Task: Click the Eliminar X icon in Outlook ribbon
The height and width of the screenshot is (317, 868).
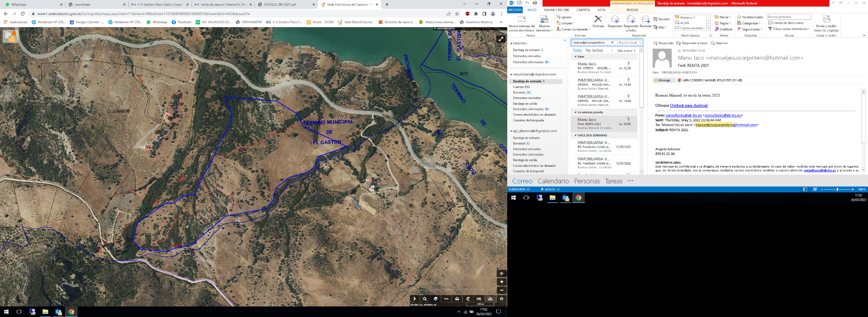Action: click(x=598, y=21)
